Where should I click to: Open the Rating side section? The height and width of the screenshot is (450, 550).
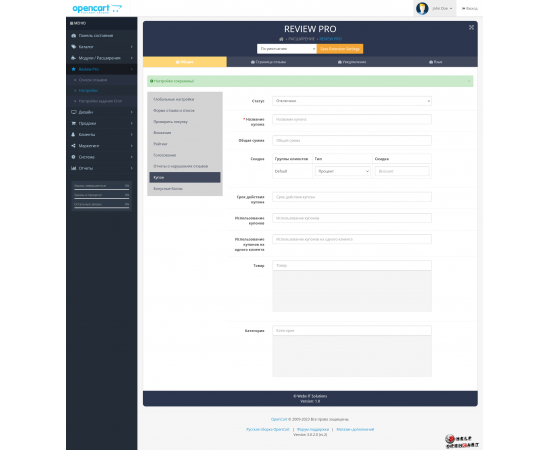pyautogui.click(x=185, y=144)
